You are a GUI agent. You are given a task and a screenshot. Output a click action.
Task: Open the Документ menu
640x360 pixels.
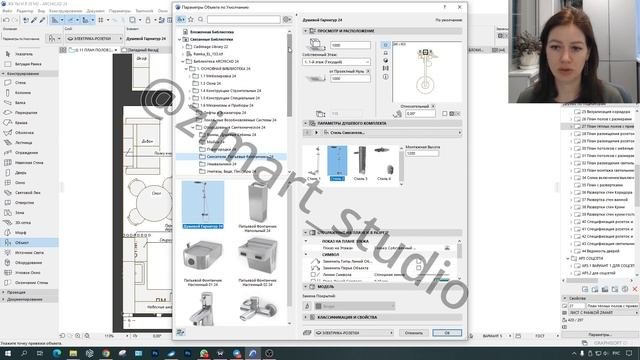click(96, 11)
